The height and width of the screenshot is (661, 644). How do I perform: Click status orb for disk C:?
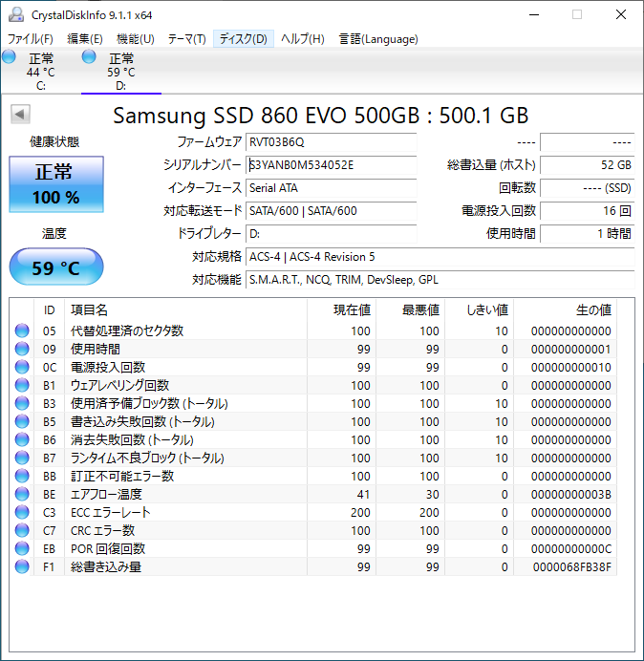coord(9,56)
